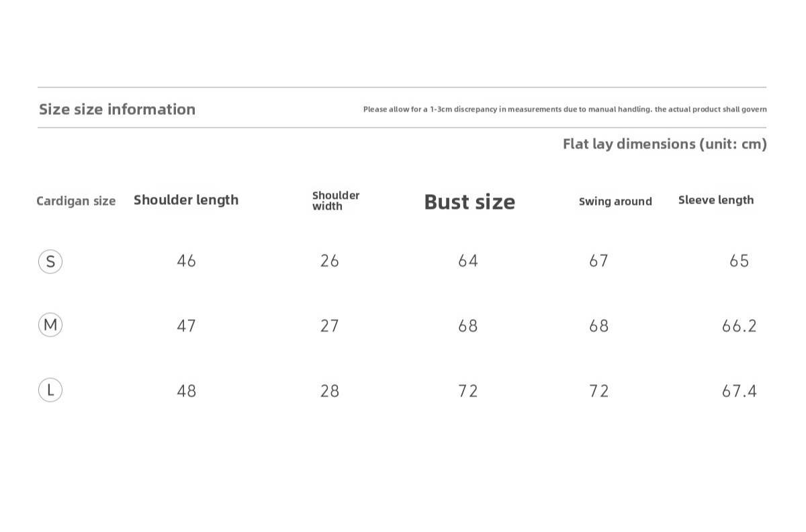The width and height of the screenshot is (806, 532).
Task: Select the Bust size heading
Action: [x=469, y=202]
